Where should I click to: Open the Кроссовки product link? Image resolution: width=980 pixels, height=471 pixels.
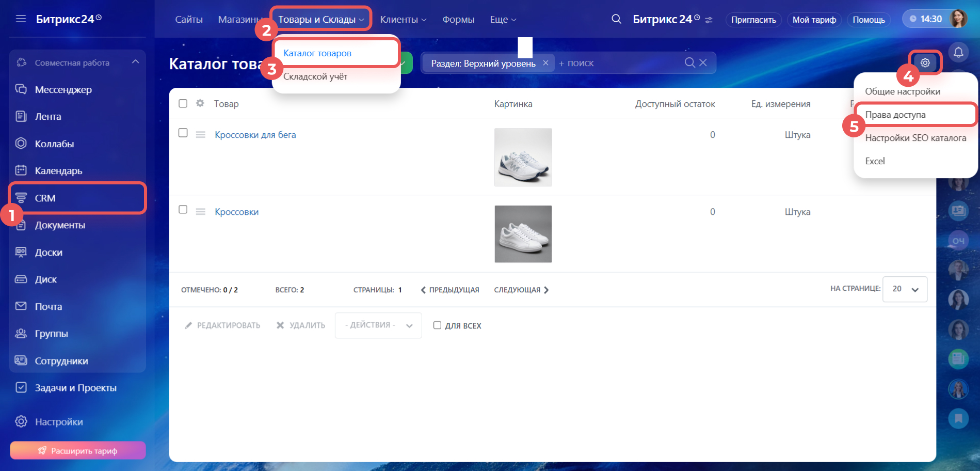pos(236,212)
